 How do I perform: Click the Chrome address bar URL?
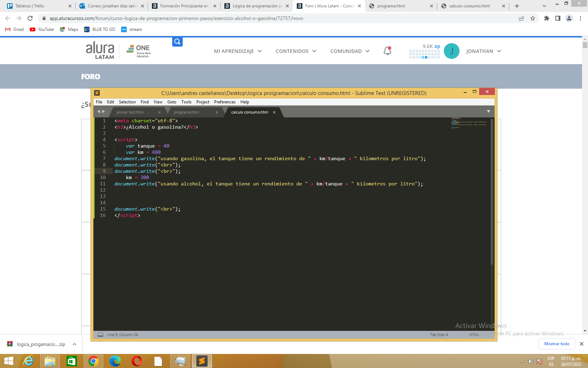(176, 18)
